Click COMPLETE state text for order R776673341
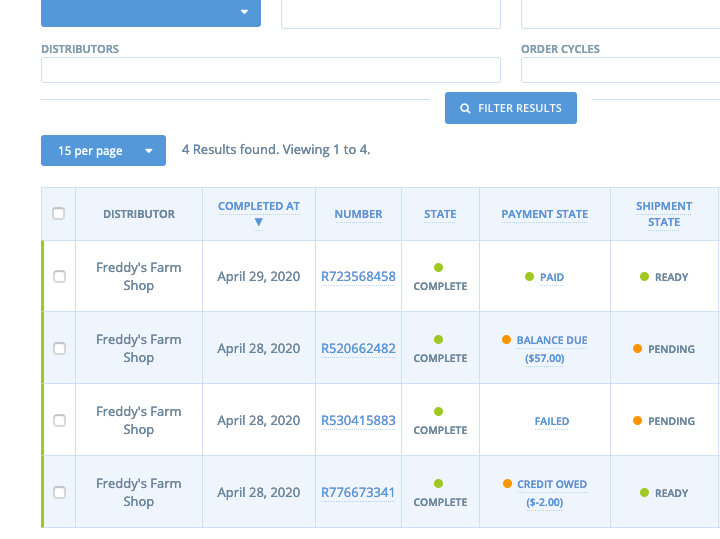 click(440, 502)
